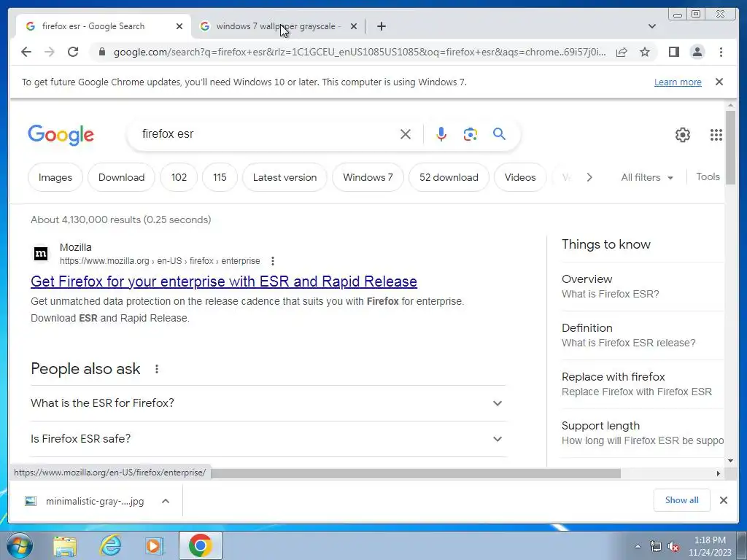The width and height of the screenshot is (747, 560).
Task: Open Overview: What is Firefox ESR?
Action: [642, 286]
